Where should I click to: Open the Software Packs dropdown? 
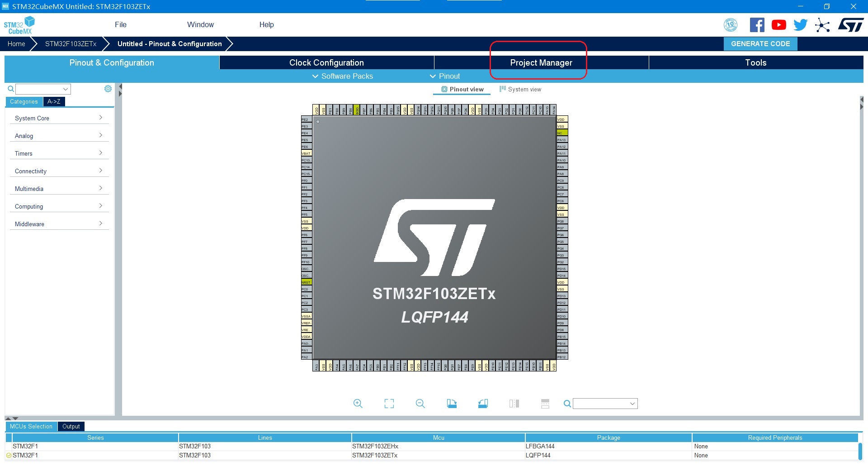pyautogui.click(x=343, y=76)
